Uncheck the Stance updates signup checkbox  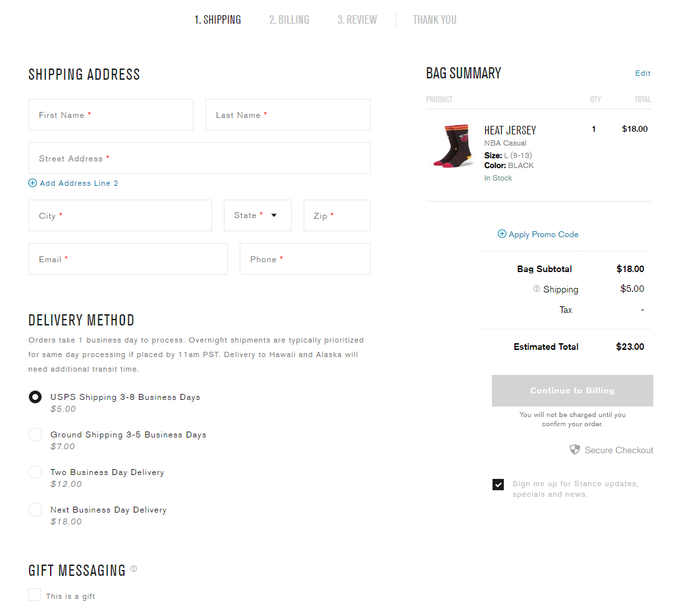[498, 484]
